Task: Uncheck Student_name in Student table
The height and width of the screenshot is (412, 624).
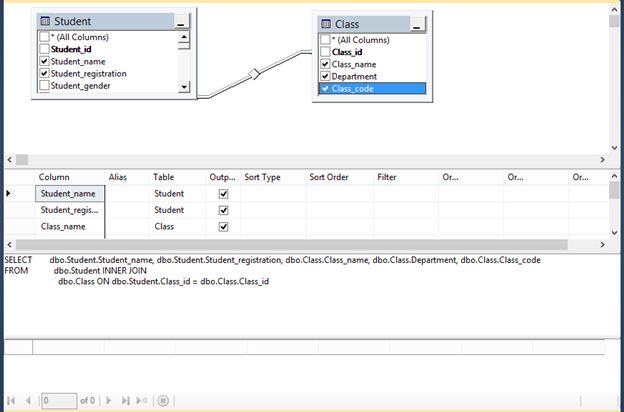Action: [x=44, y=61]
